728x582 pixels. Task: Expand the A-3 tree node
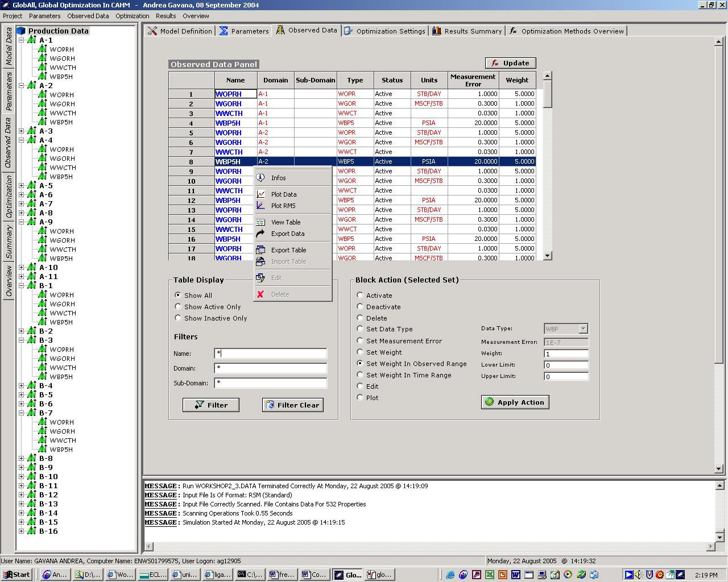(x=22, y=131)
